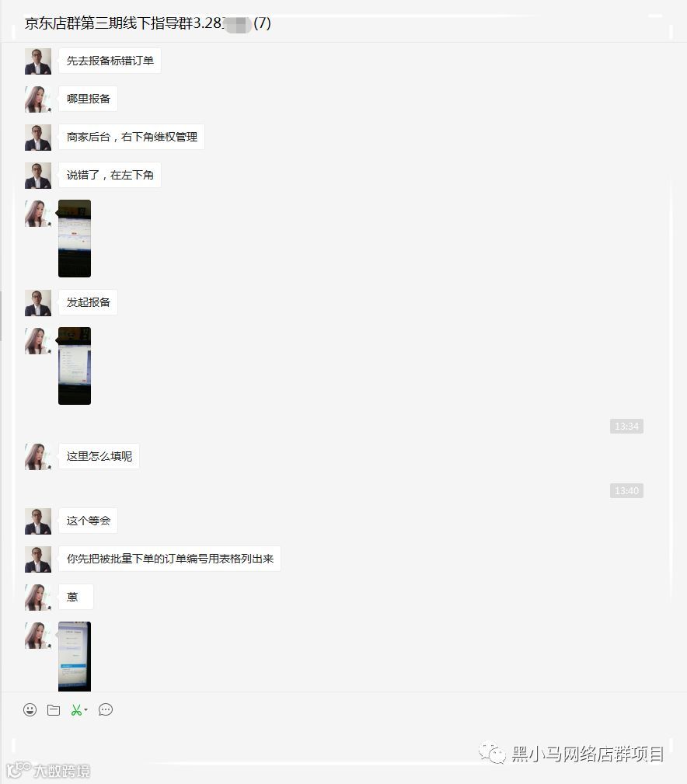This screenshot has height=784, width=687.
Task: Select the message 说错了，在左下角
Action: coord(110,175)
